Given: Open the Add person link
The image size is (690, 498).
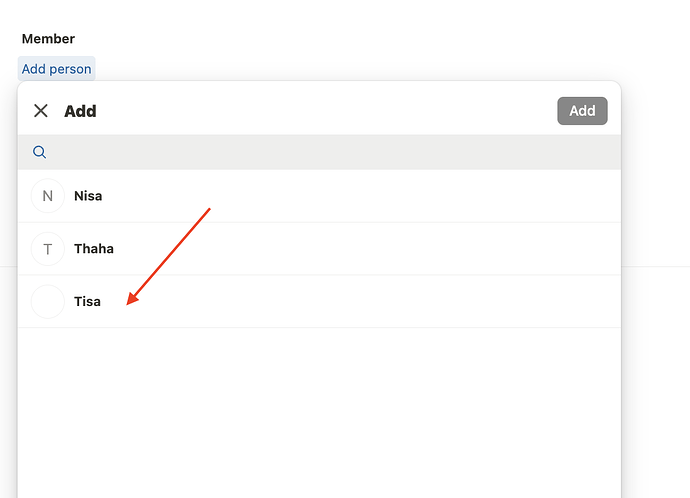Looking at the screenshot, I should coord(57,69).
